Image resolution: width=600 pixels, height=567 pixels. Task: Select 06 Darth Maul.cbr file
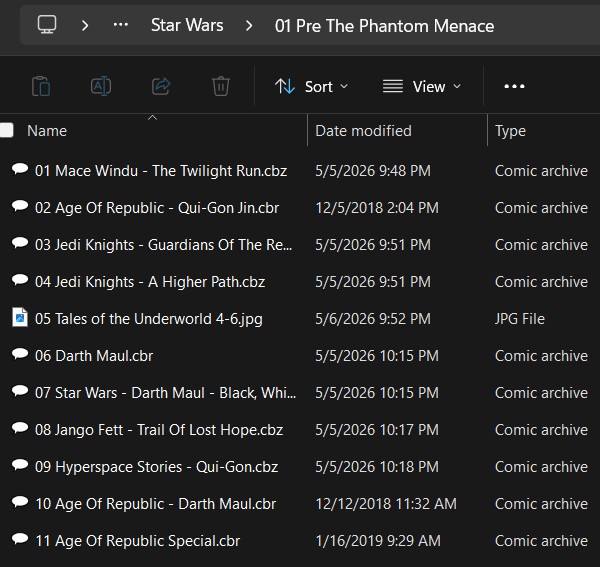94,356
